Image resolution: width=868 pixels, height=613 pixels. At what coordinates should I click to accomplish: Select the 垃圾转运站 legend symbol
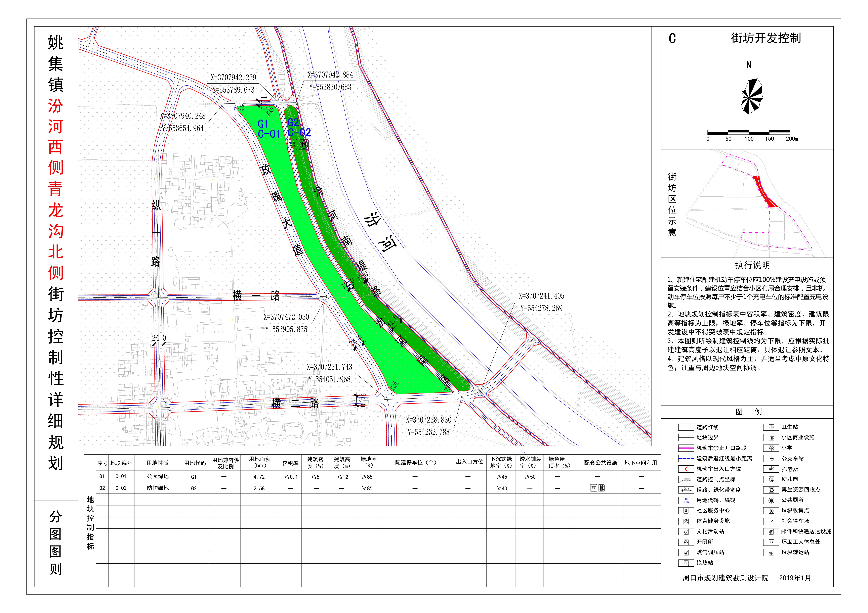click(x=771, y=553)
